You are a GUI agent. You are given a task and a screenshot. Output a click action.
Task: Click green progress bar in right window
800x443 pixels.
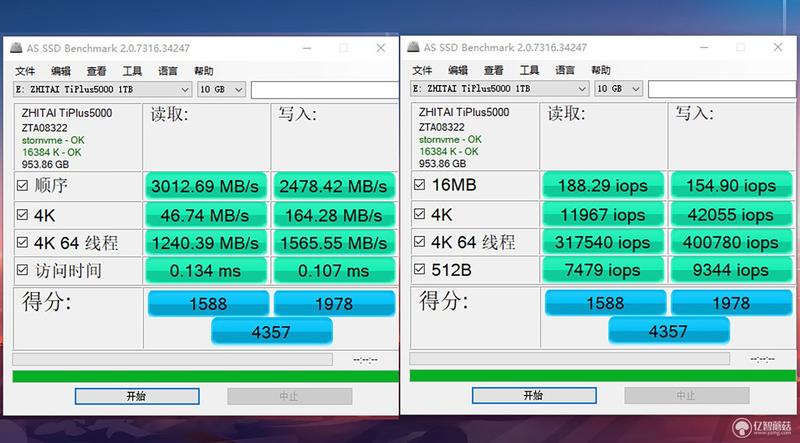click(x=603, y=376)
